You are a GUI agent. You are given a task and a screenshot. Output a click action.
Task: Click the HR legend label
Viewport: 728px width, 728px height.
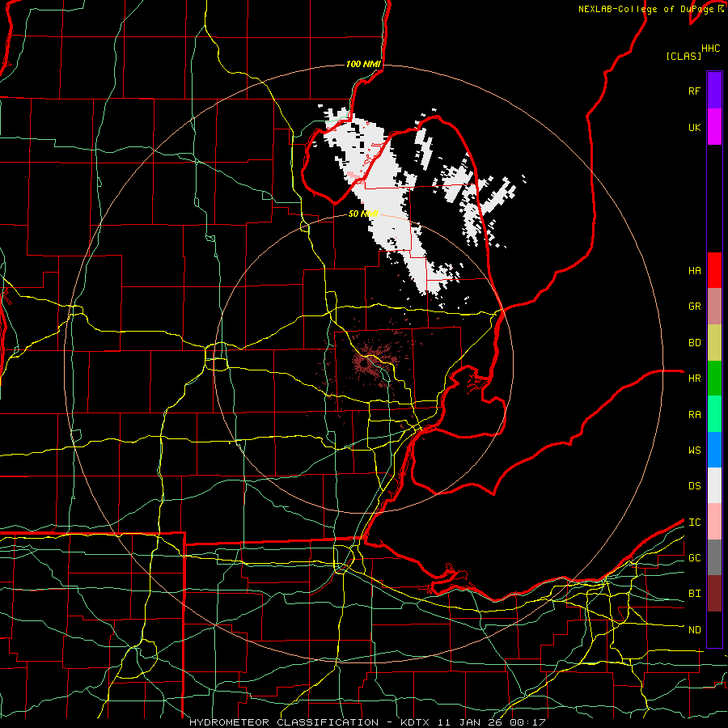[x=694, y=379]
